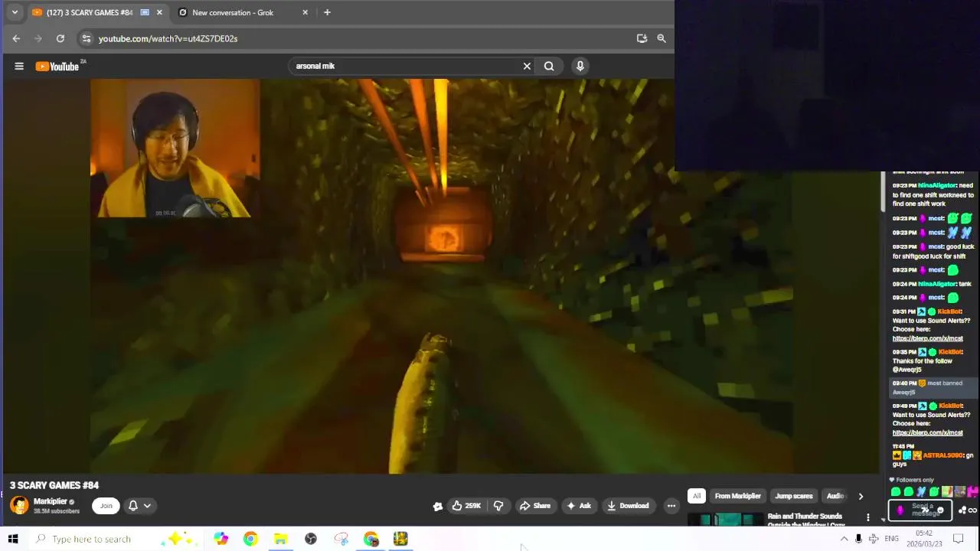Open the zoom magnifier in address bar
980x551 pixels.
point(661,38)
